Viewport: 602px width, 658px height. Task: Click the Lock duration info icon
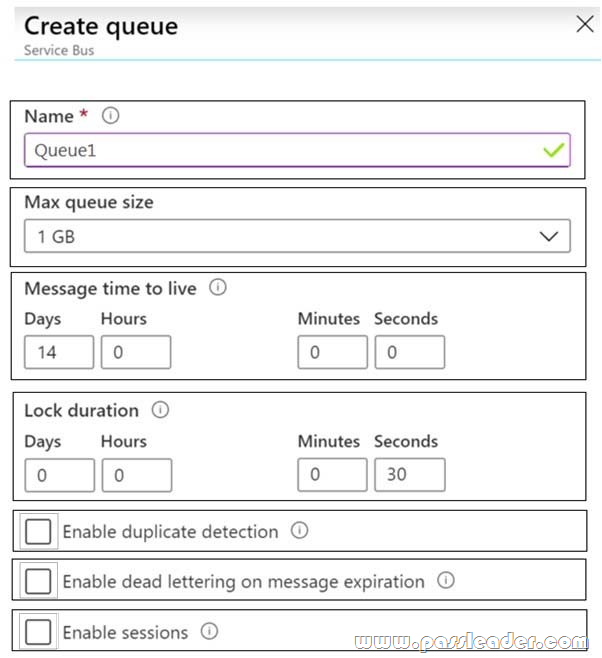(x=160, y=410)
